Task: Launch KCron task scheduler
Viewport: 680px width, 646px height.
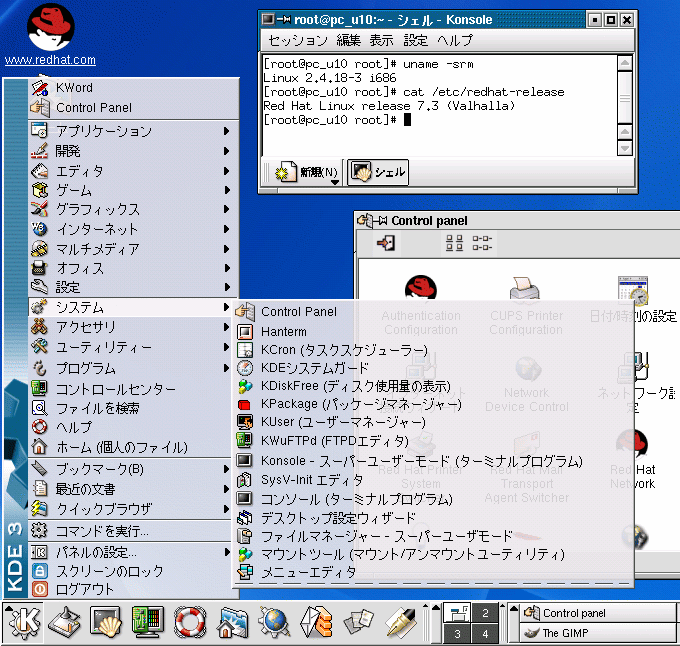Action: point(434,350)
